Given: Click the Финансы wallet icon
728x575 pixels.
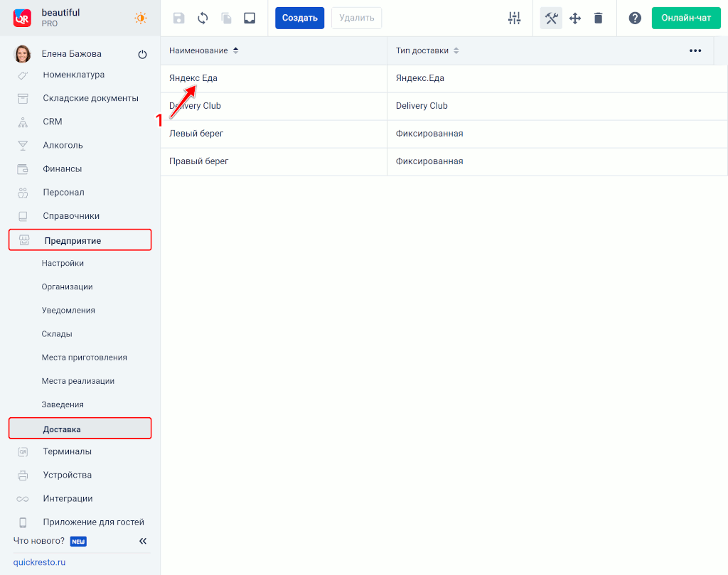Looking at the screenshot, I should [23, 169].
